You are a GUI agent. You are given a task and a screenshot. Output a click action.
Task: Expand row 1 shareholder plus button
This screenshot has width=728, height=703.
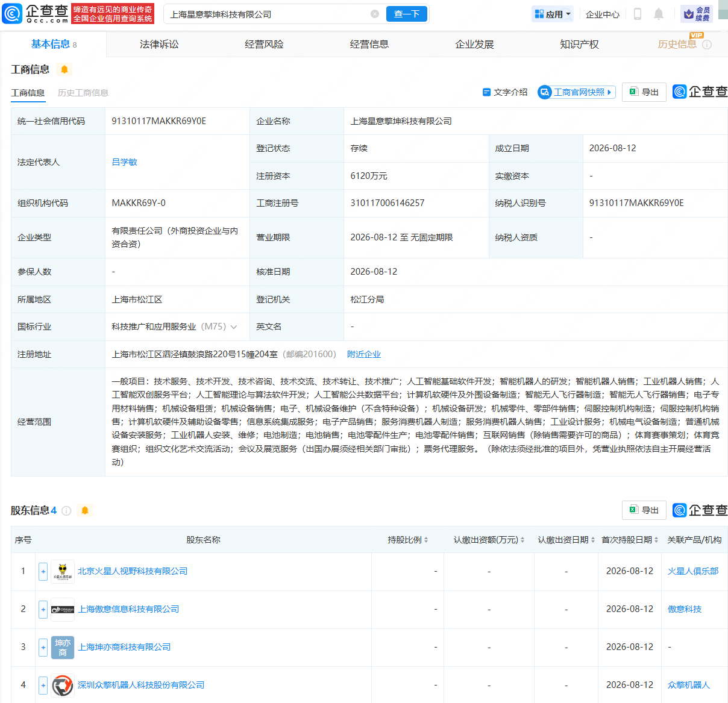coord(43,571)
